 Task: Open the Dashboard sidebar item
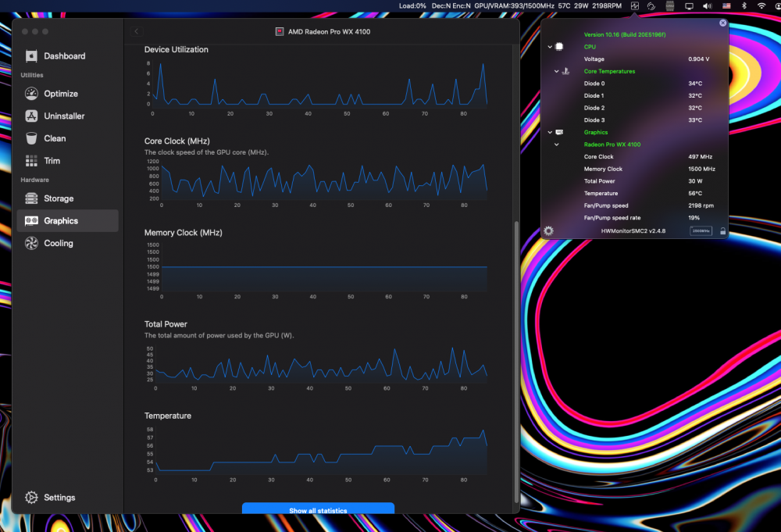point(68,55)
